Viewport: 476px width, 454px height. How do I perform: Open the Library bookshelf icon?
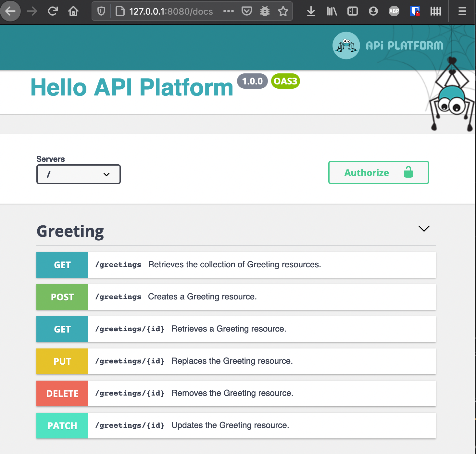pos(332,11)
